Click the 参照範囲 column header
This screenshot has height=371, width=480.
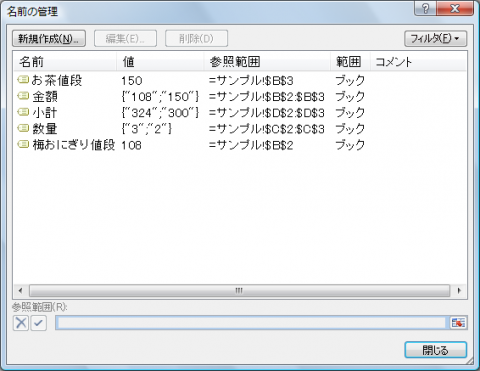click(x=267, y=62)
